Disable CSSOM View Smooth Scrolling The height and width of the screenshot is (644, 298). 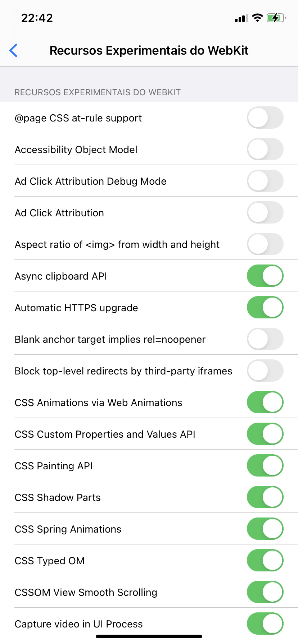265,592
